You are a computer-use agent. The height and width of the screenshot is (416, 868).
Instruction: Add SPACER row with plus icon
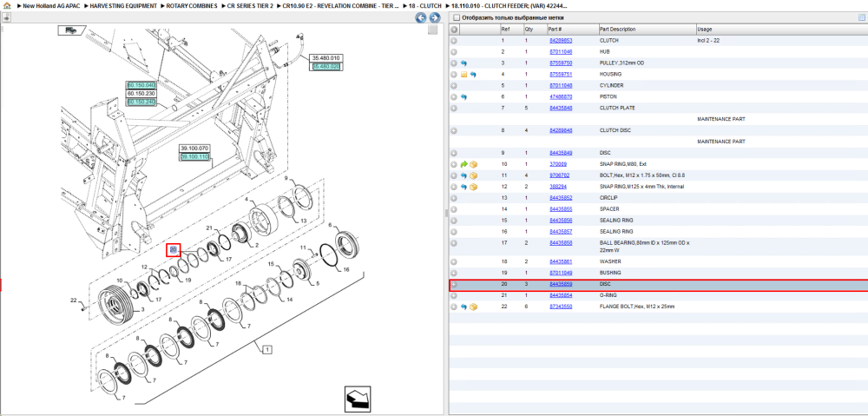point(454,208)
